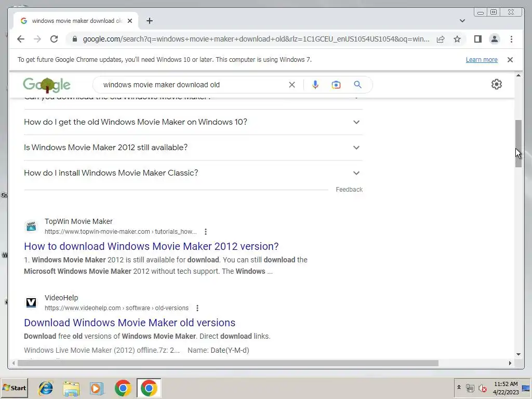Share this page icon in address bar
Viewport: 532px width, 399px height.
click(x=441, y=39)
